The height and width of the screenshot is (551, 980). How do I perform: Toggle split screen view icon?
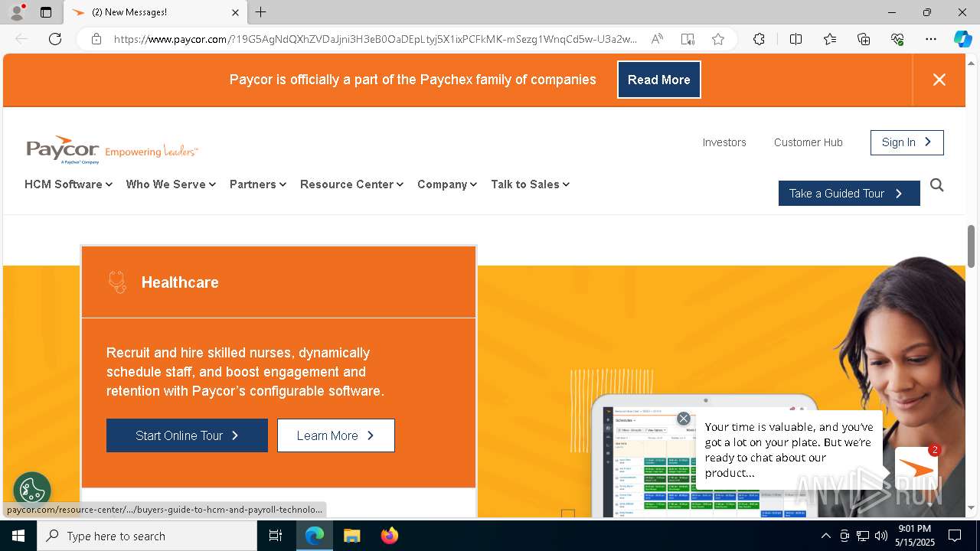click(x=795, y=39)
